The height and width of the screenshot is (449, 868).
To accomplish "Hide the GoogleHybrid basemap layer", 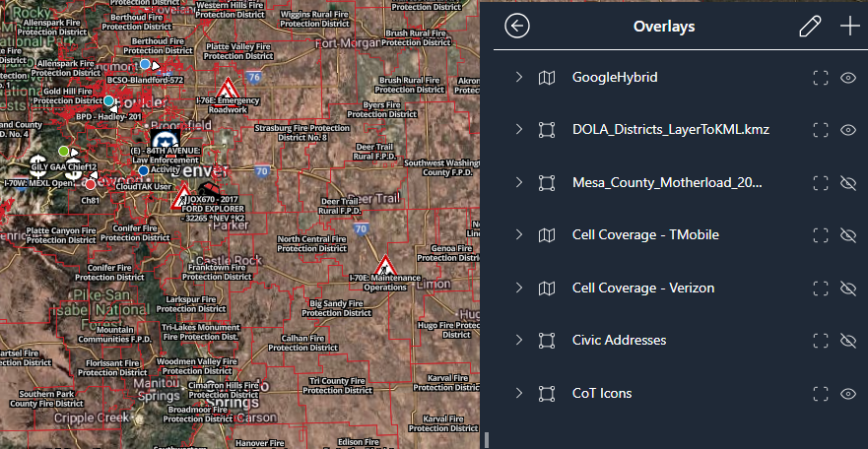I will [x=846, y=78].
